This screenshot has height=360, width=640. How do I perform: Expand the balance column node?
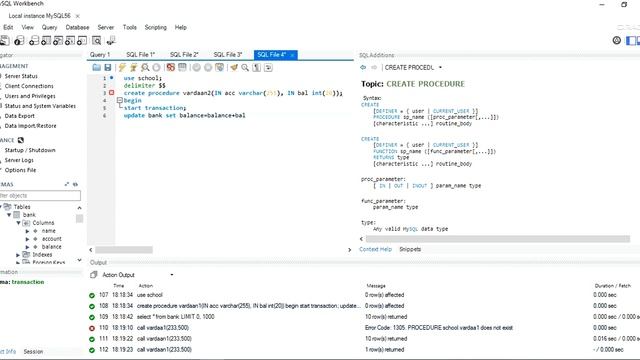click(27, 247)
